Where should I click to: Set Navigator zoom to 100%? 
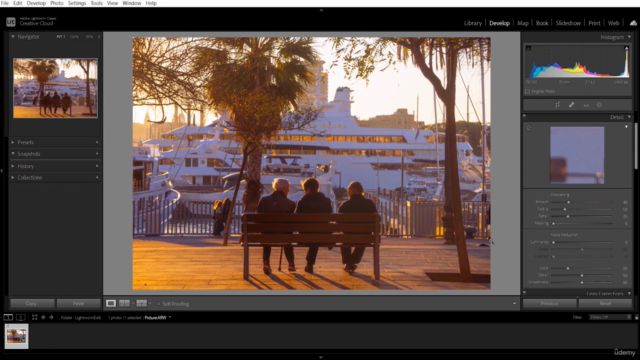(x=74, y=36)
